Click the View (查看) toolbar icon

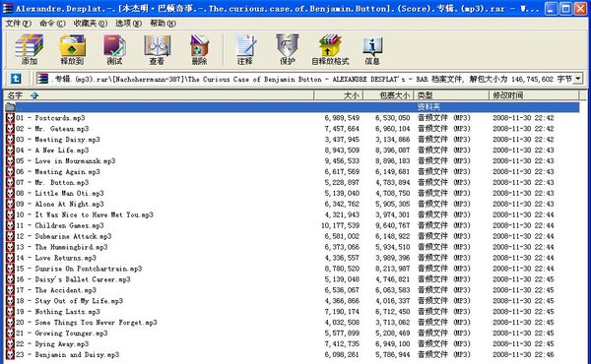click(x=158, y=49)
